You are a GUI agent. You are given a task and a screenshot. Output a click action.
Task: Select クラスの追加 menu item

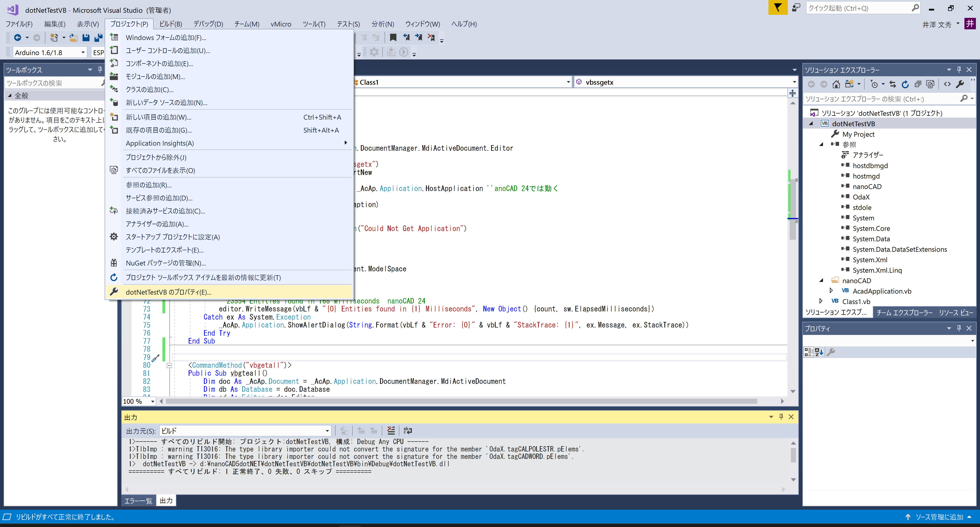[x=229, y=89]
